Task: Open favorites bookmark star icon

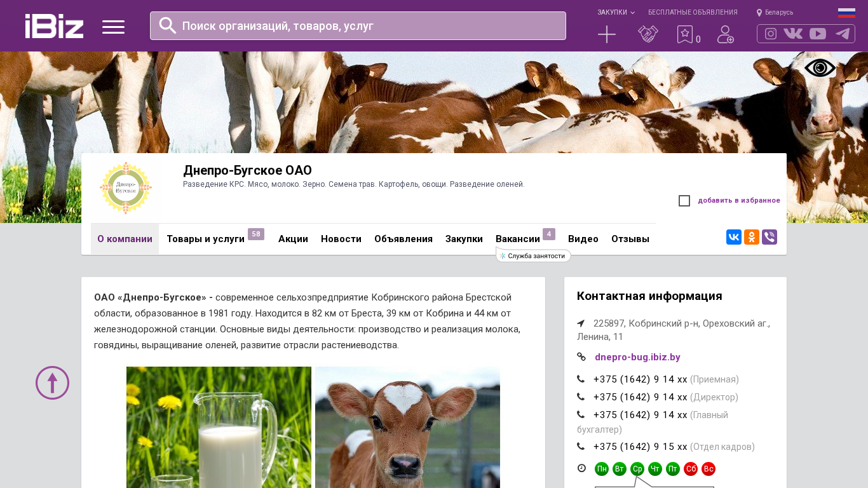Action: pos(684,34)
